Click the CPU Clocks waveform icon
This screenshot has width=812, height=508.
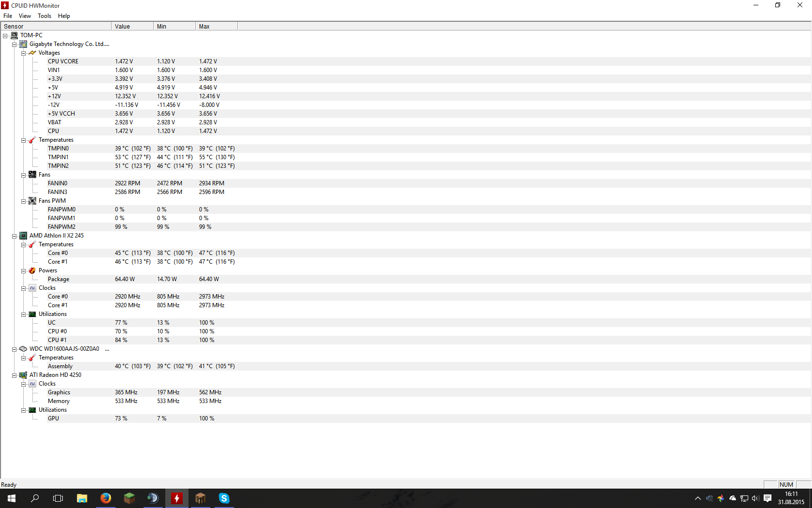[32, 288]
